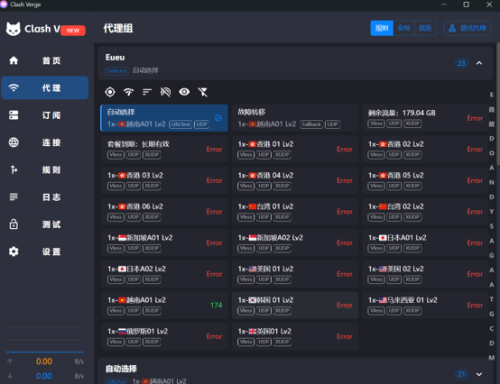Jump to letter E in alphabet index
The image size is (500, 384).
[x=491, y=95]
